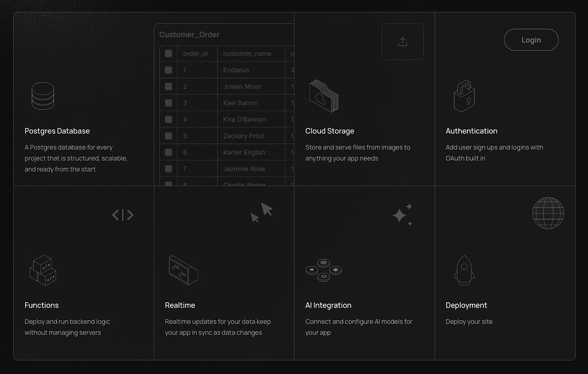
Task: Click the two cursors icon
Action: (262, 212)
